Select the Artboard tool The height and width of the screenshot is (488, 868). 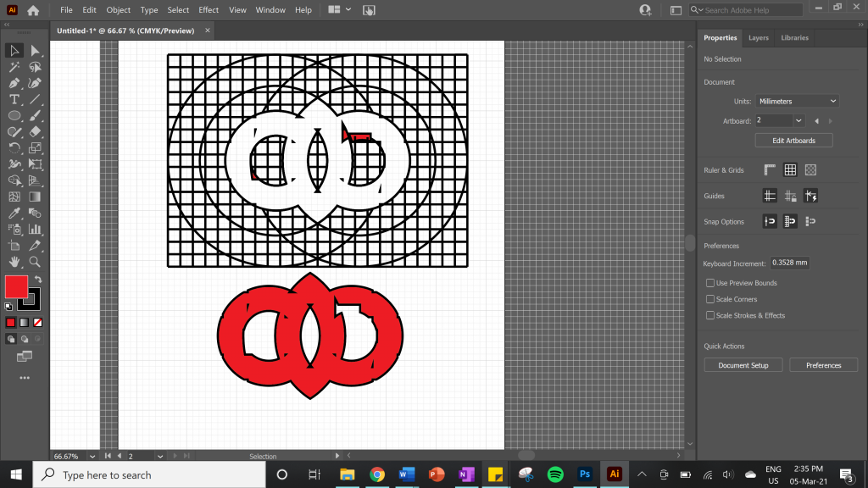click(x=14, y=246)
